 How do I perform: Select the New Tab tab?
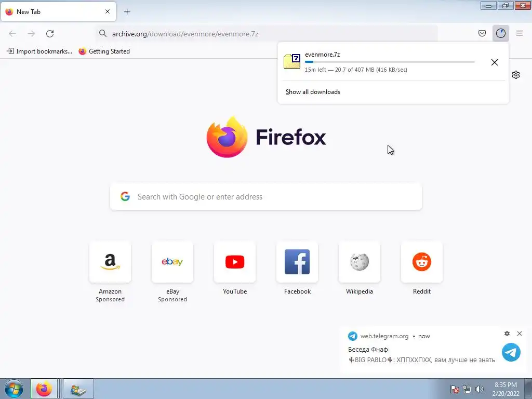tap(58, 11)
